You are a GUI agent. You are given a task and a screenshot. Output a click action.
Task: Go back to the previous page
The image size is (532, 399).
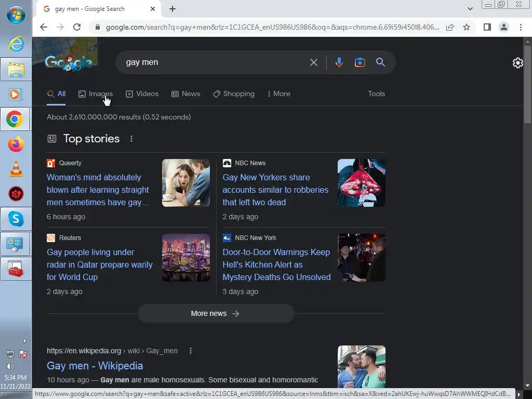coord(44,27)
